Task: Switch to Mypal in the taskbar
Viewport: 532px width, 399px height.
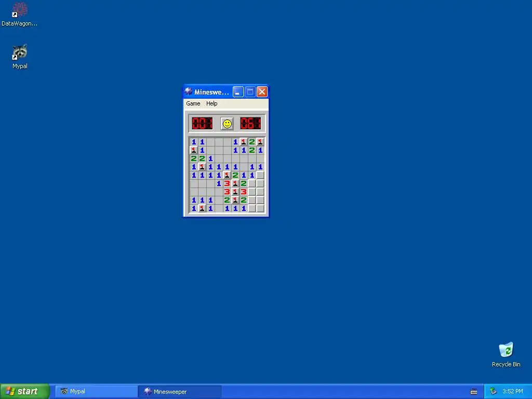Action: pos(96,391)
